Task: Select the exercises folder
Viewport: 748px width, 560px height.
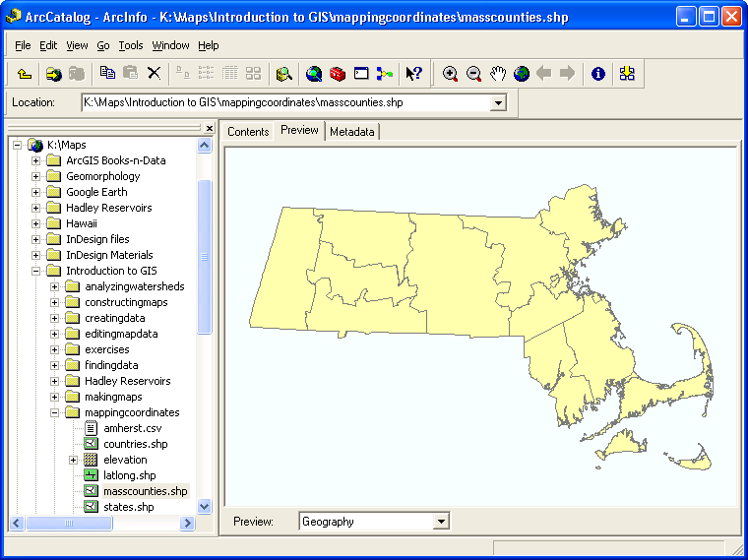Action: tap(107, 349)
